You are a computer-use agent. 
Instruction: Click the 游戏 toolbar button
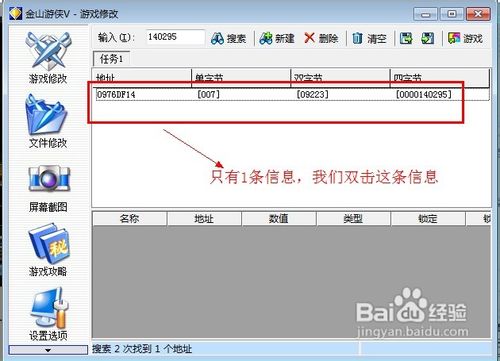pyautogui.click(x=466, y=39)
